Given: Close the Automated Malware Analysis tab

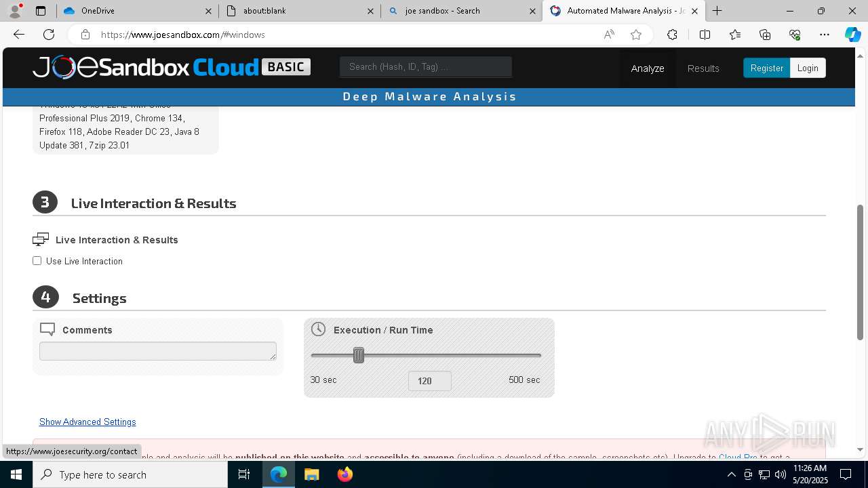Looking at the screenshot, I should click(694, 11).
